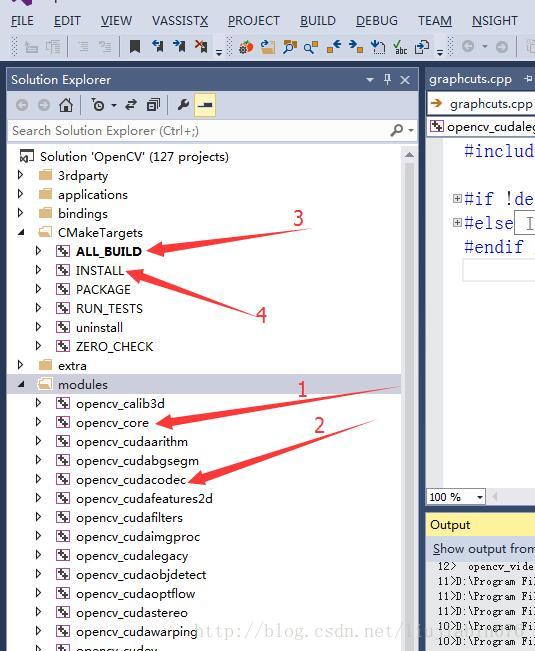Click Visual Assist spell check abc icon
Screen dimensions: 535x651
[x=400, y=47]
